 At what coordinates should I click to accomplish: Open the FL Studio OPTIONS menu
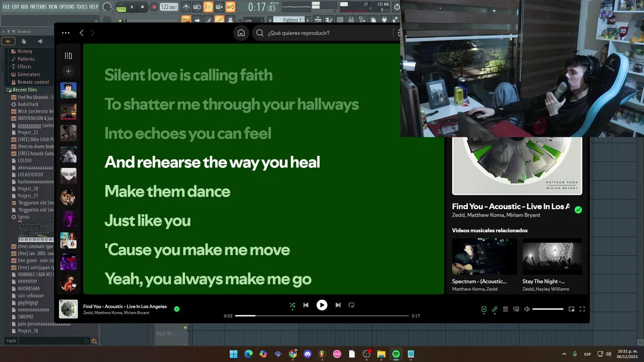point(67,7)
